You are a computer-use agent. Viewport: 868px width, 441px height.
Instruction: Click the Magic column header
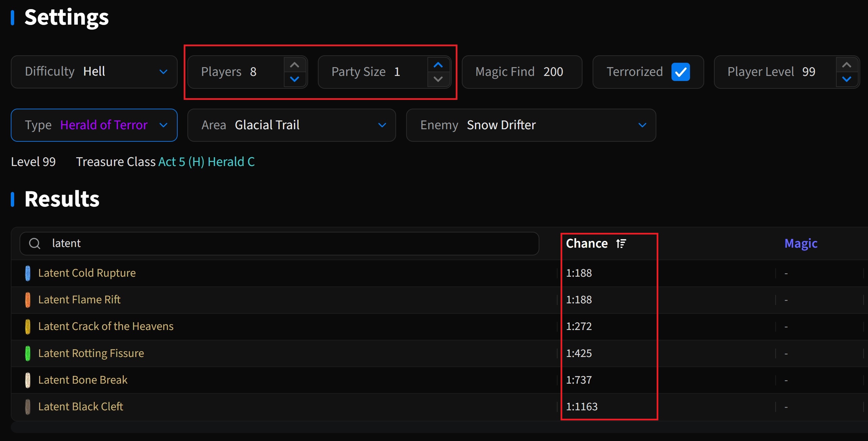tap(801, 243)
